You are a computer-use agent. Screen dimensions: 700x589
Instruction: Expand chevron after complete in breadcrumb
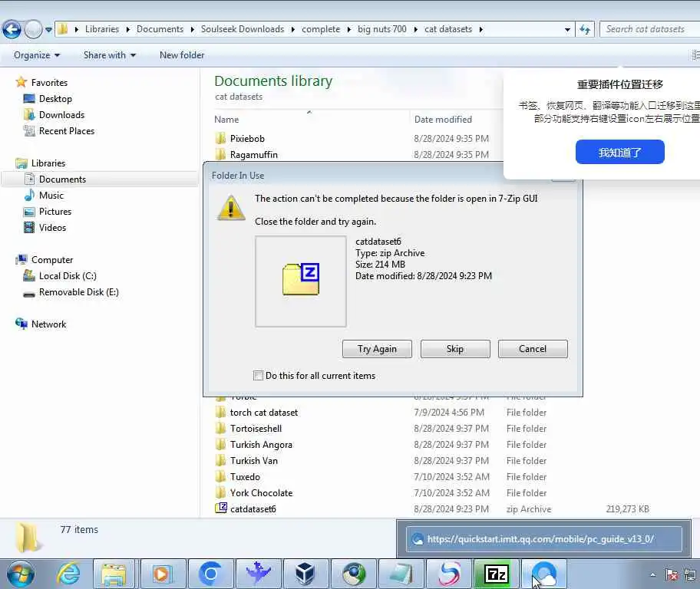[348, 29]
